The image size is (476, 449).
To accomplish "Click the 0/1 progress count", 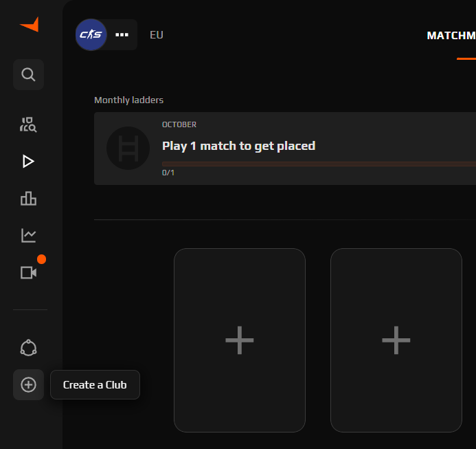I will [168, 173].
